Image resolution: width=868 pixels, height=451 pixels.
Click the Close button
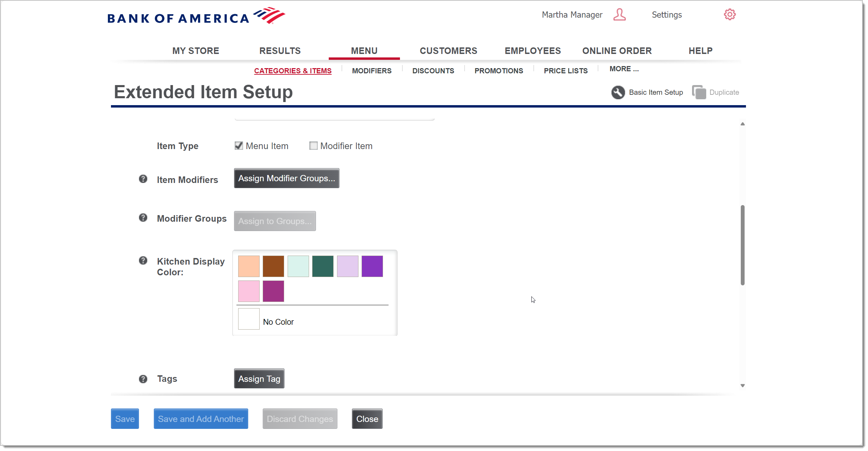(x=367, y=419)
